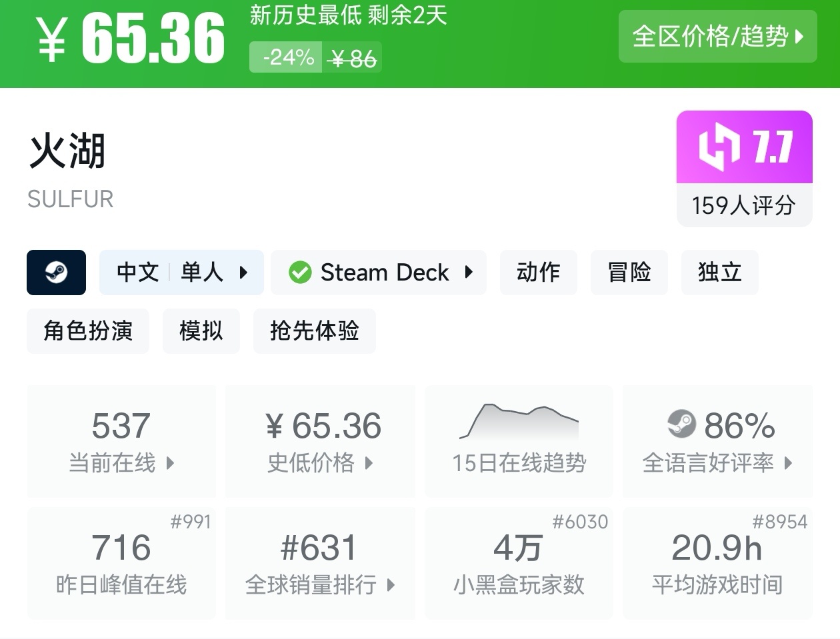Click the Steam platform icon badge

click(56, 272)
